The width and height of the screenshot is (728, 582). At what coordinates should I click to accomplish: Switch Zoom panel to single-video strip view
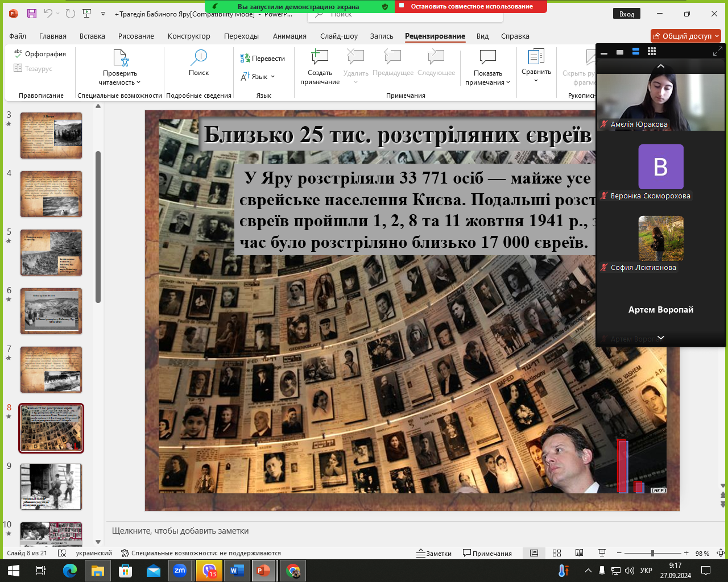[620, 52]
